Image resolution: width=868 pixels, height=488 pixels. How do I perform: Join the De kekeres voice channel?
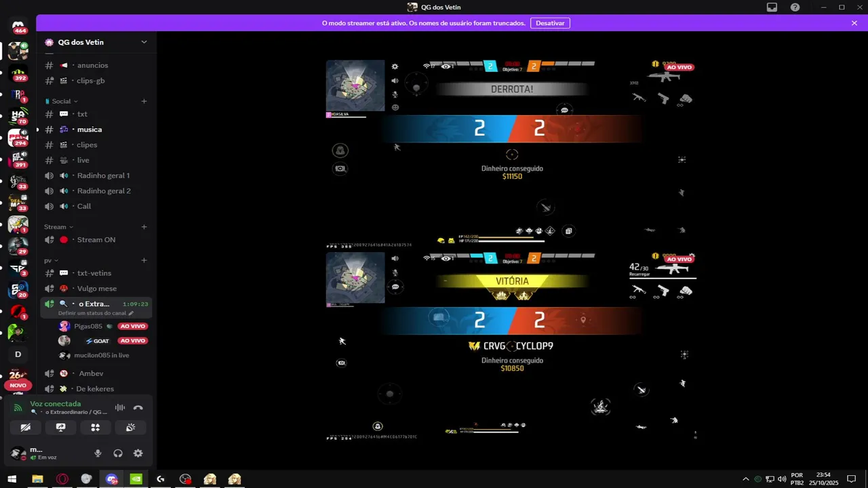(96, 389)
